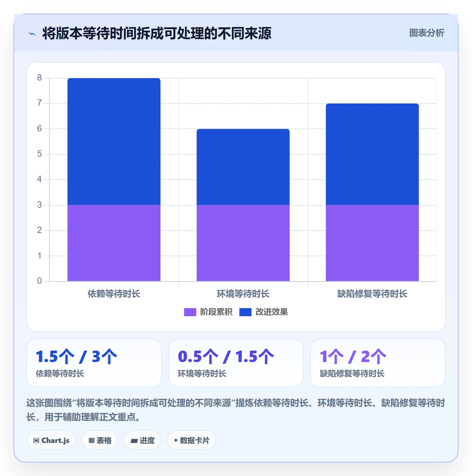
Task: Click the 环境等待时长 caption in second card
Action: [x=202, y=374]
